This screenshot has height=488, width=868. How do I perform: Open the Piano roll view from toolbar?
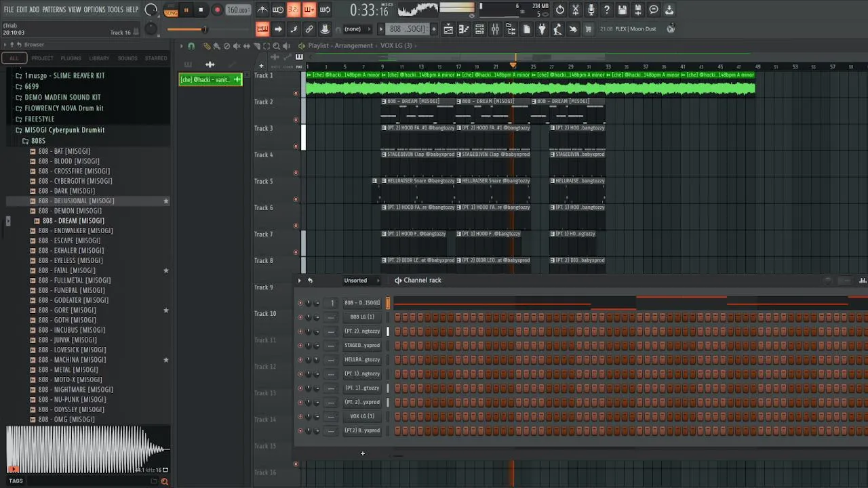[x=464, y=29]
